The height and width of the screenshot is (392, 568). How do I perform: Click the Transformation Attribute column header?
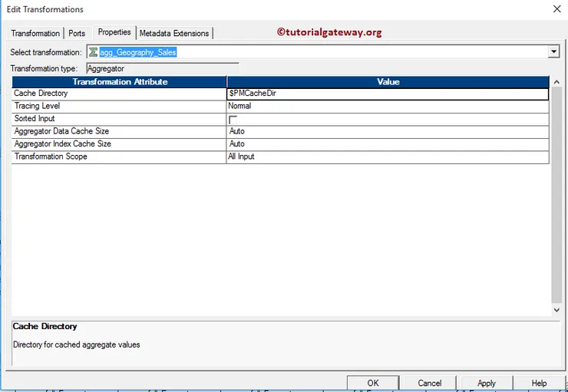point(119,82)
